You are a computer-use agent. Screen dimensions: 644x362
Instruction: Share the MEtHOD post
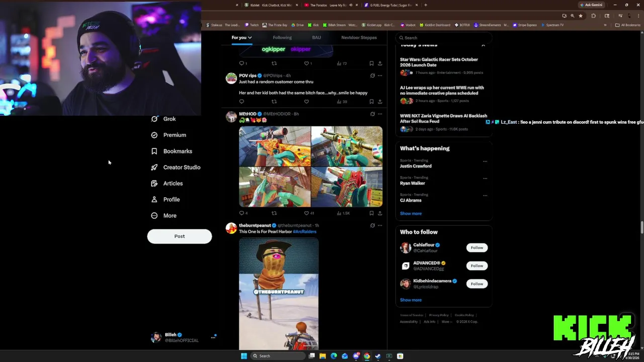click(x=380, y=213)
